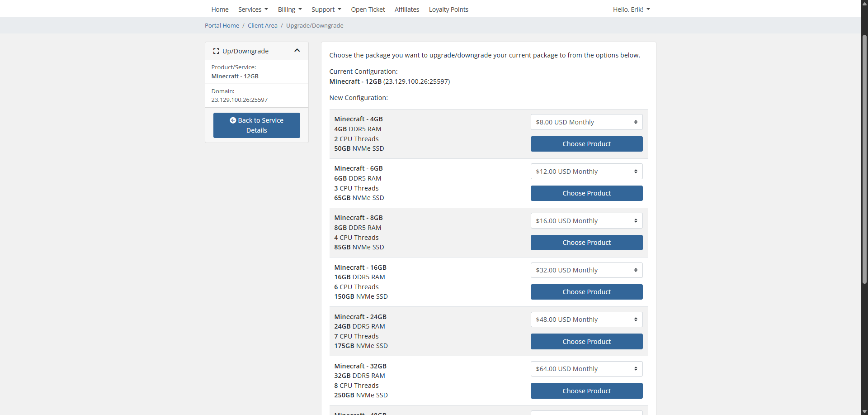Choose the Minecraft 24GB product
Image resolution: width=868 pixels, height=415 pixels.
[586, 342]
